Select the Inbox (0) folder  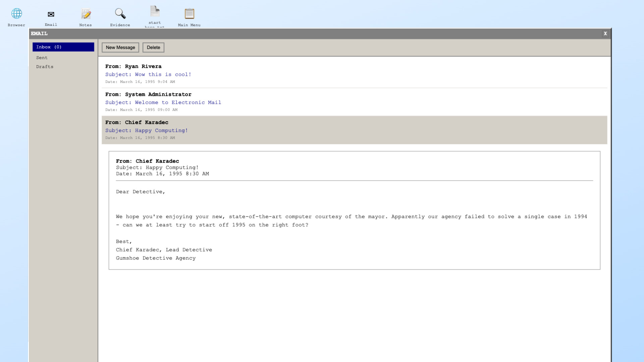click(x=63, y=47)
